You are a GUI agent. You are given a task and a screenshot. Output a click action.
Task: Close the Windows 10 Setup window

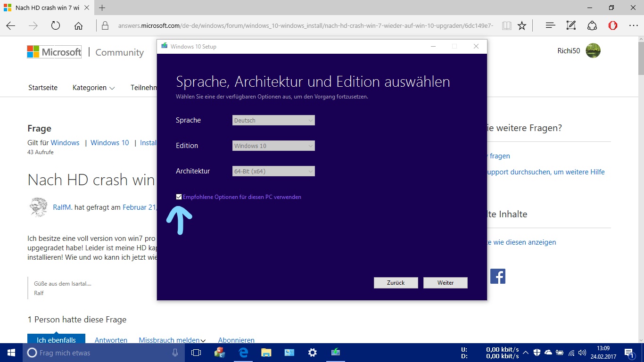(476, 46)
